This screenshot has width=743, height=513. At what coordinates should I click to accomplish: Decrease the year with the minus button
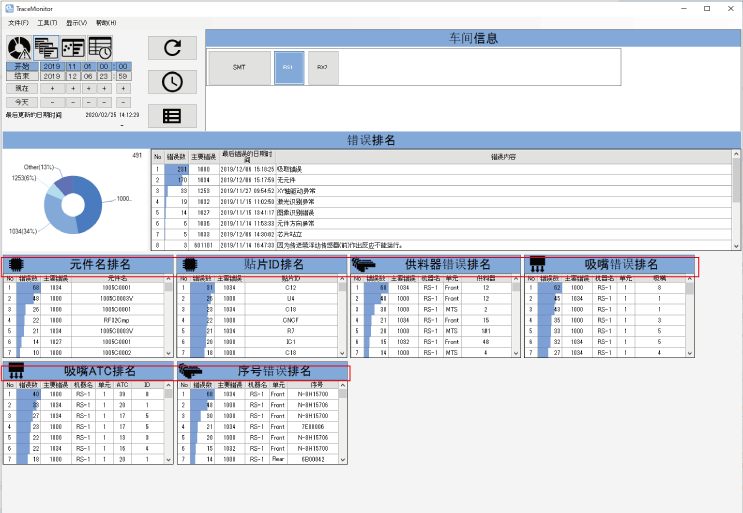52,102
